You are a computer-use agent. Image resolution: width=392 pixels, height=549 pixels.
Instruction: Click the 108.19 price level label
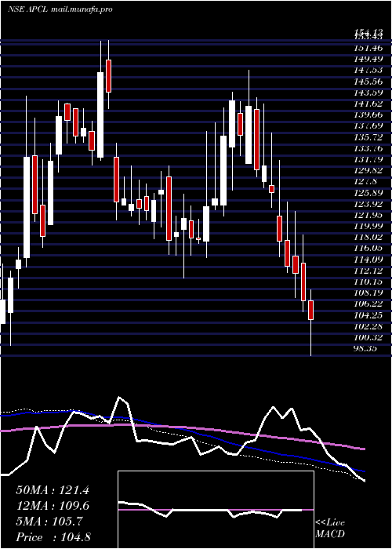[368, 293]
